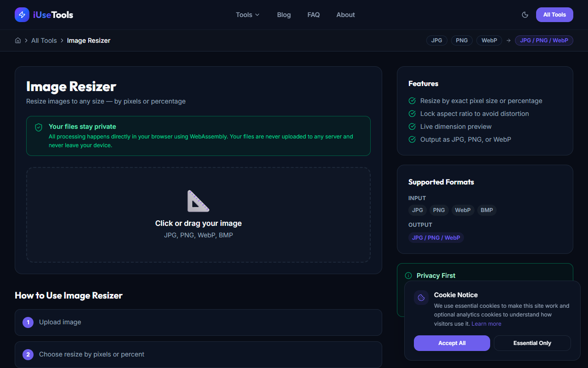Open the Blog page
Image resolution: width=588 pixels, height=368 pixels.
click(x=283, y=14)
